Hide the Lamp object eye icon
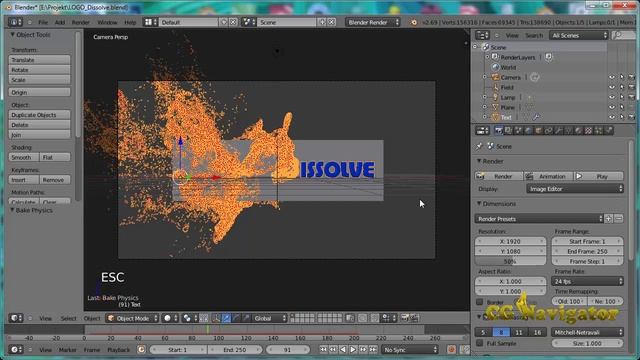The width and height of the screenshot is (640, 360). click(611, 97)
